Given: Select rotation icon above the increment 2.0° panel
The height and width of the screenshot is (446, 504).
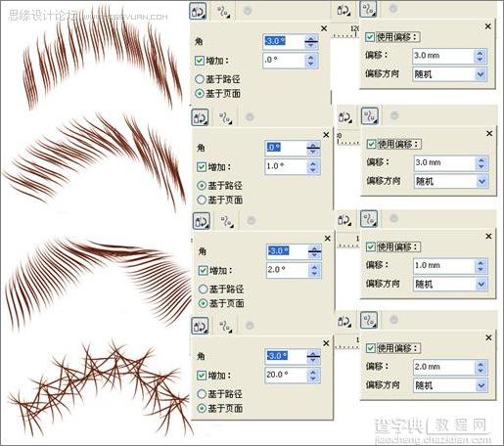Looking at the screenshot, I should tap(202, 221).
